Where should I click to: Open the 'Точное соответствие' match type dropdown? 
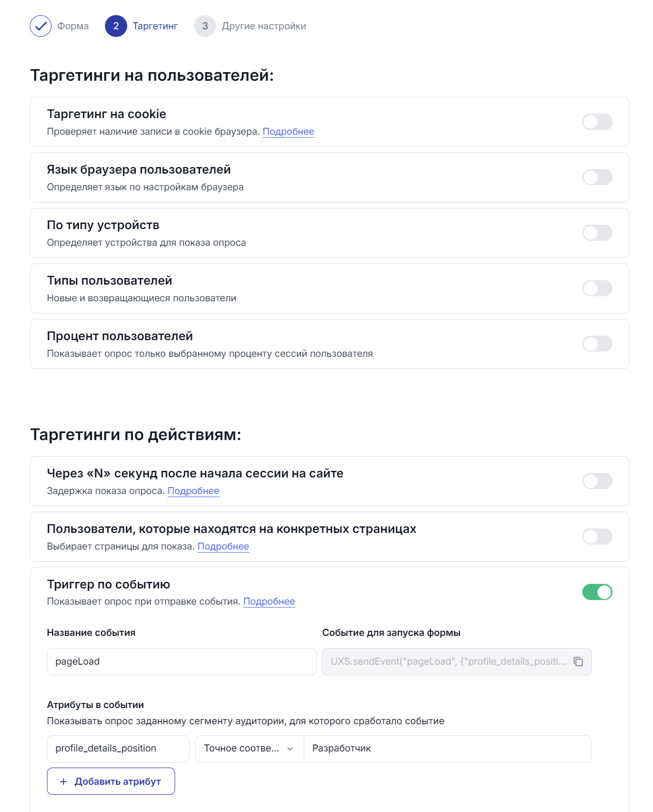(x=249, y=749)
